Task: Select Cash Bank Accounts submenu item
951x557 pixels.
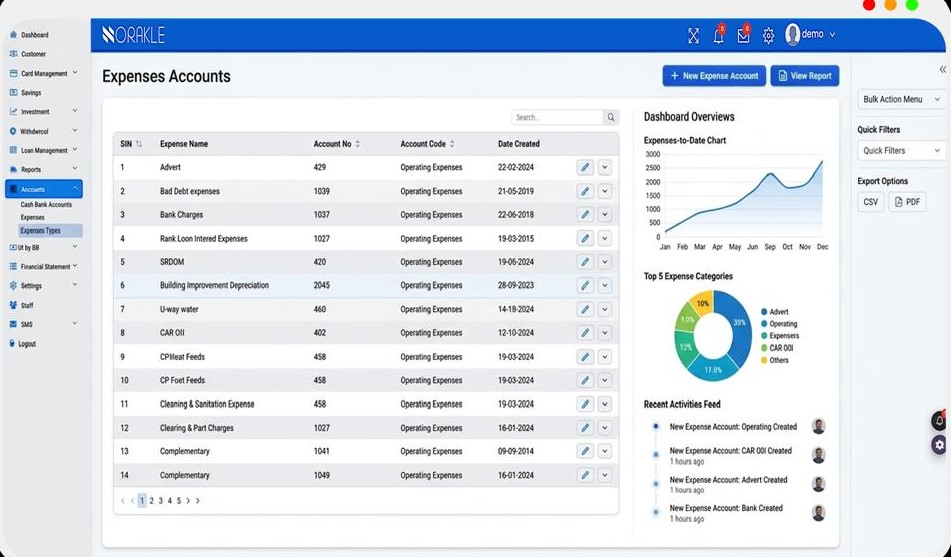Action: [46, 205]
